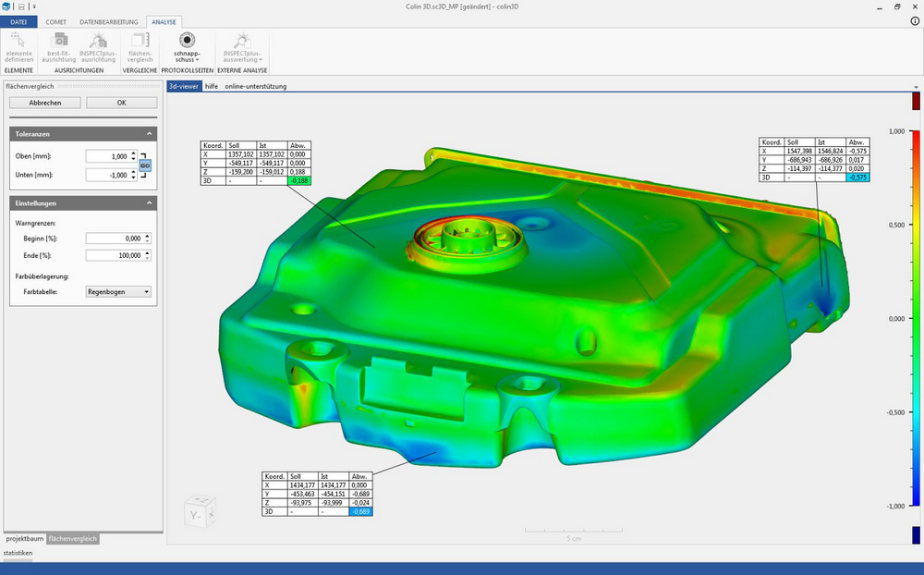Click the Oben [mm] tolerance field
Image resolution: width=924 pixels, height=575 pixels.
tap(107, 156)
